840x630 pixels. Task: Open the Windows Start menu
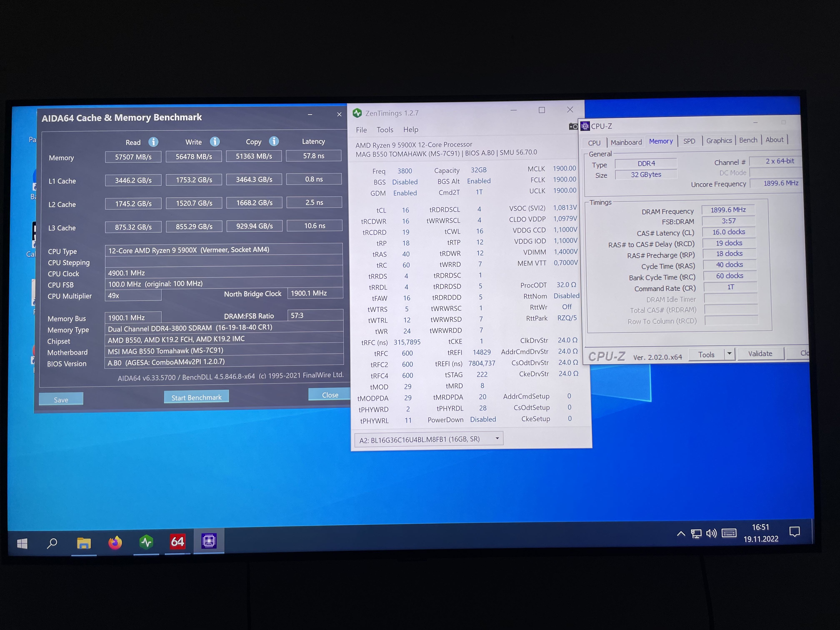click(x=22, y=544)
